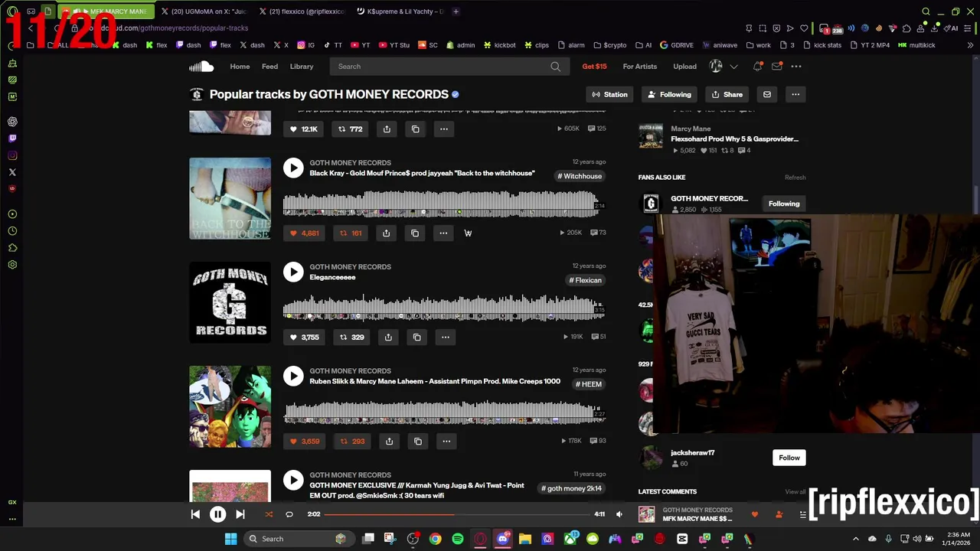Open the next-up queue in player bar
Viewport: 980px width, 551px height.
pyautogui.click(x=802, y=514)
